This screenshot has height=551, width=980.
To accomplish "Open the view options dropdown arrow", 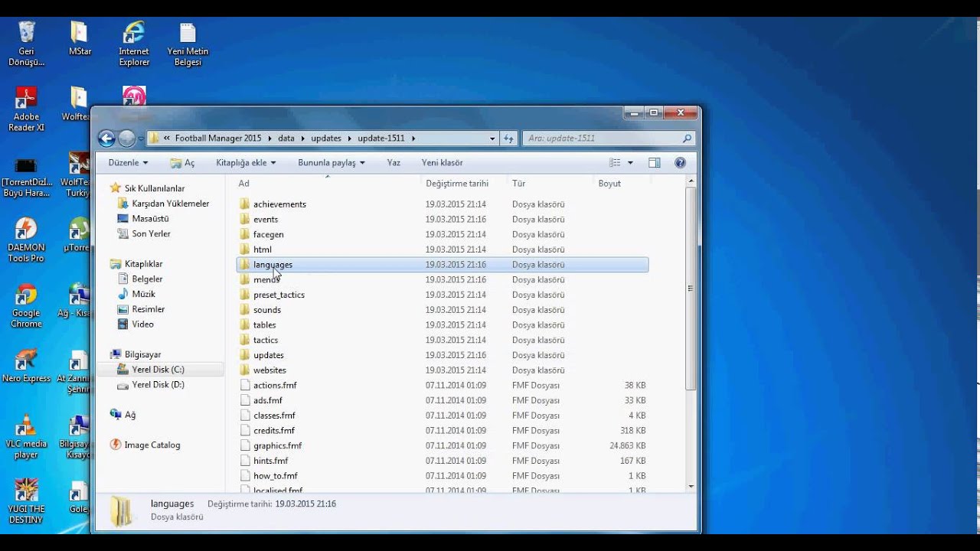I will click(x=630, y=163).
